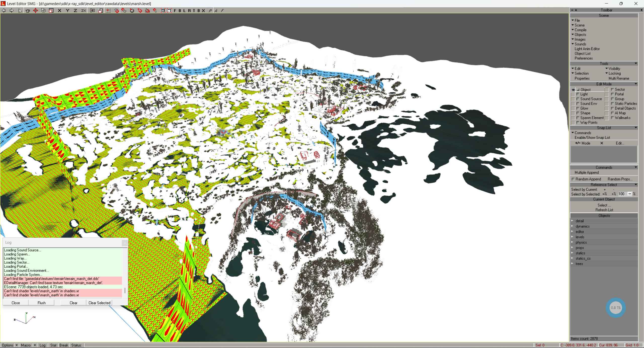Expand the detail objects folder
The height and width of the screenshot is (348, 644).
[573, 221]
